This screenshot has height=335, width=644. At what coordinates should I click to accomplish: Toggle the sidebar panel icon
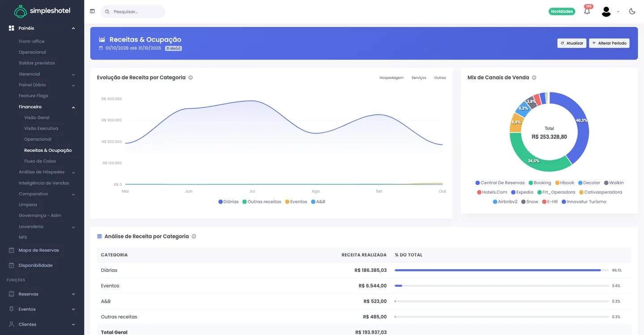pos(92,11)
